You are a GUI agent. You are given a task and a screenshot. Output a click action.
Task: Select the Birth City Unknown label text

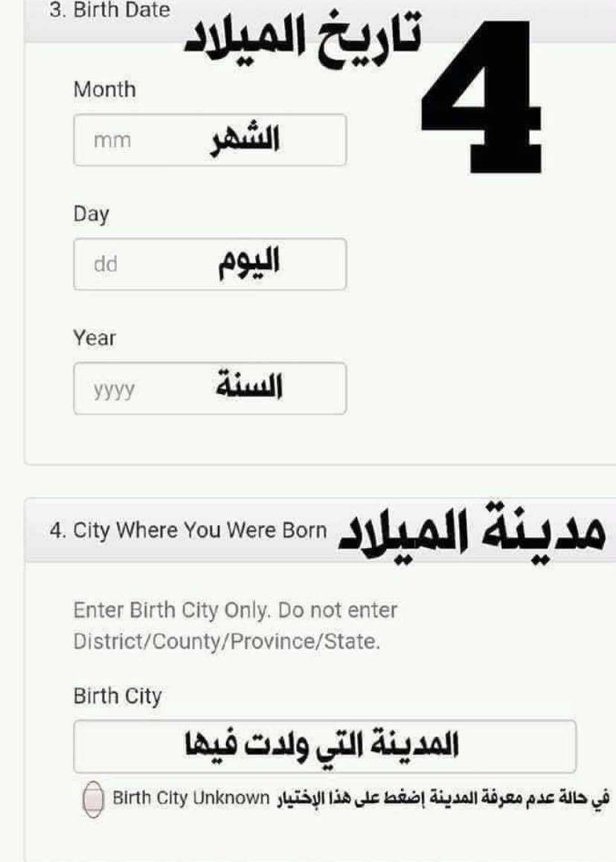tap(191, 798)
